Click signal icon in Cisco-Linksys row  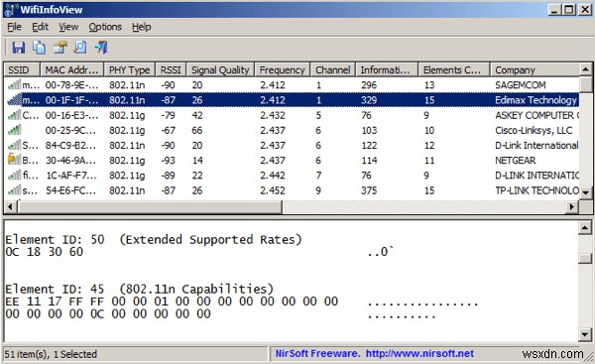tap(15, 130)
